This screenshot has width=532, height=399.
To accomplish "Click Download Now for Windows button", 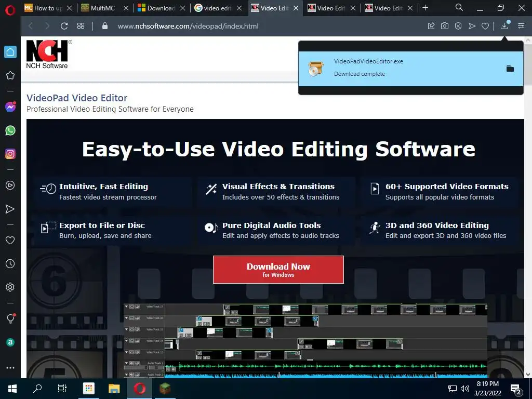I will tap(278, 270).
